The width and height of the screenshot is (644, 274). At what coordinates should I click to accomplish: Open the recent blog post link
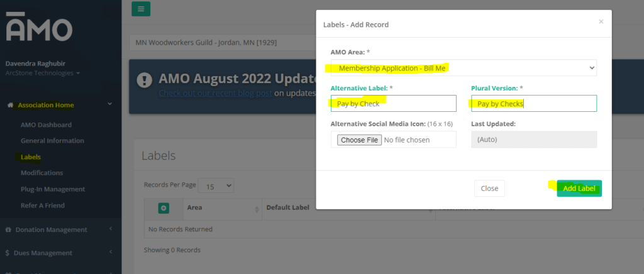[214, 93]
